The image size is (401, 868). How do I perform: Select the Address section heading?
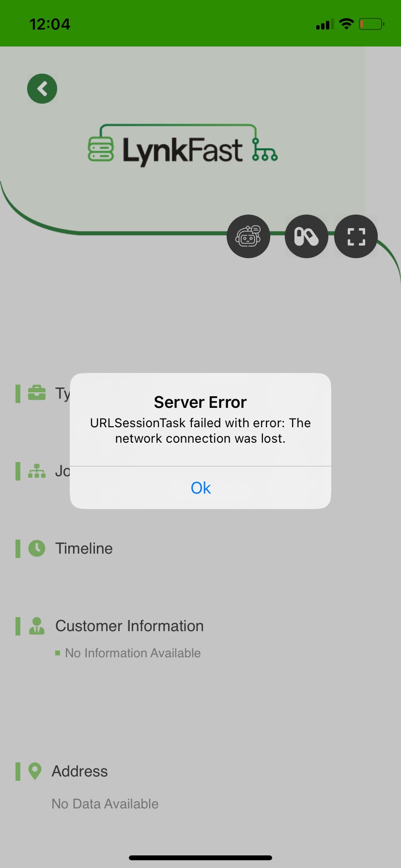point(80,771)
